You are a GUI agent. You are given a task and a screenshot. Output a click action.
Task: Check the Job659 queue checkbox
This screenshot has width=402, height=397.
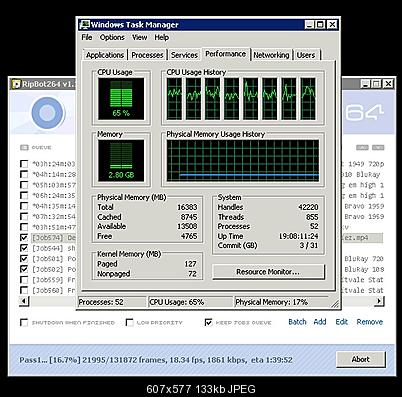coord(24,280)
